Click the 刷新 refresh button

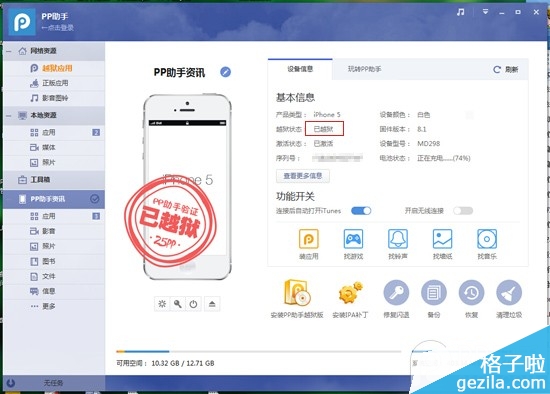click(x=505, y=69)
